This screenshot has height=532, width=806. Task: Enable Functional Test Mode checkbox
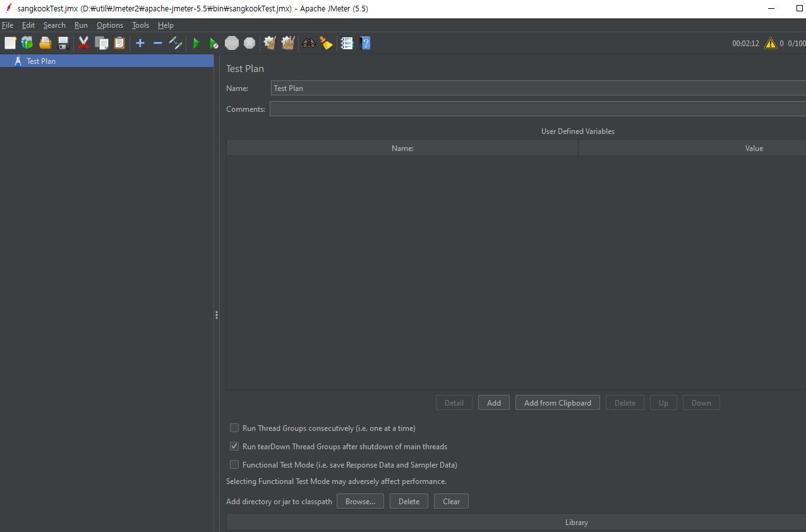pos(234,464)
